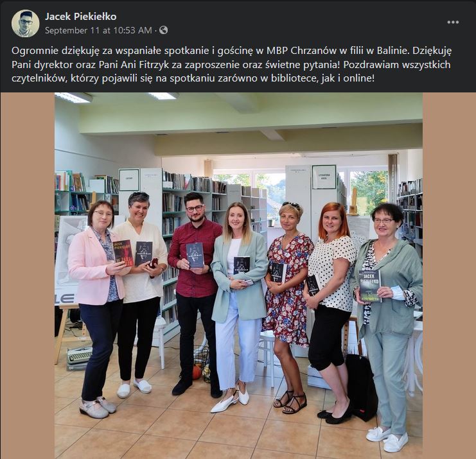Open Jacek Piekiełko's round profile avatar
Screen dimensions: 476x459
(x=26, y=23)
